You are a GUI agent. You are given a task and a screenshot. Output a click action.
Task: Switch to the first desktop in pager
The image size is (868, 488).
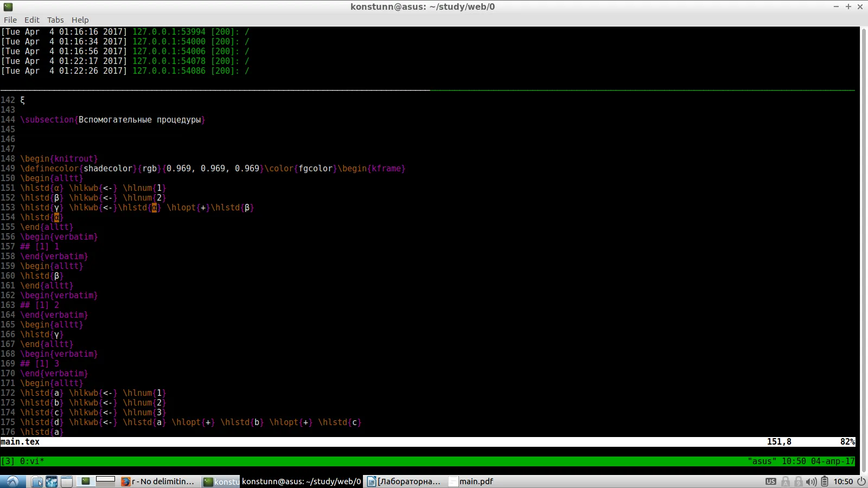(86, 481)
